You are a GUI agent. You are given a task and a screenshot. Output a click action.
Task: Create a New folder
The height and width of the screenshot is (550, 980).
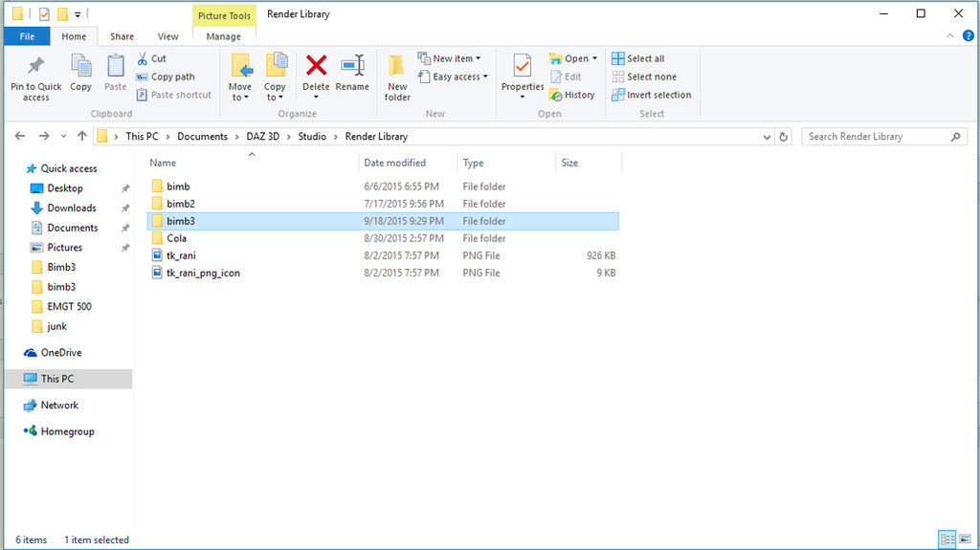pyautogui.click(x=397, y=77)
